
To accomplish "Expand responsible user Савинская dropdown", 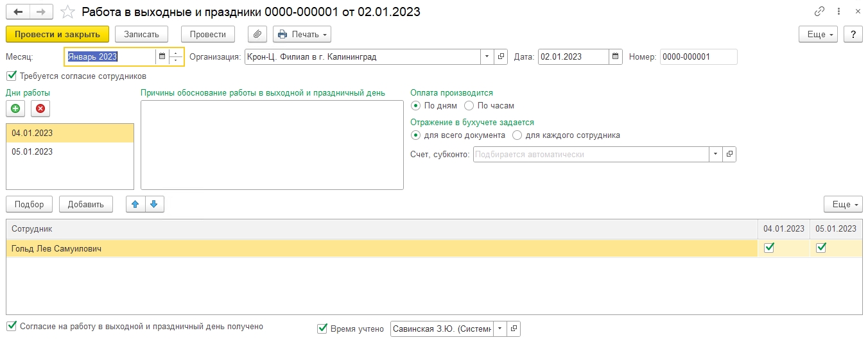I will tap(499, 329).
